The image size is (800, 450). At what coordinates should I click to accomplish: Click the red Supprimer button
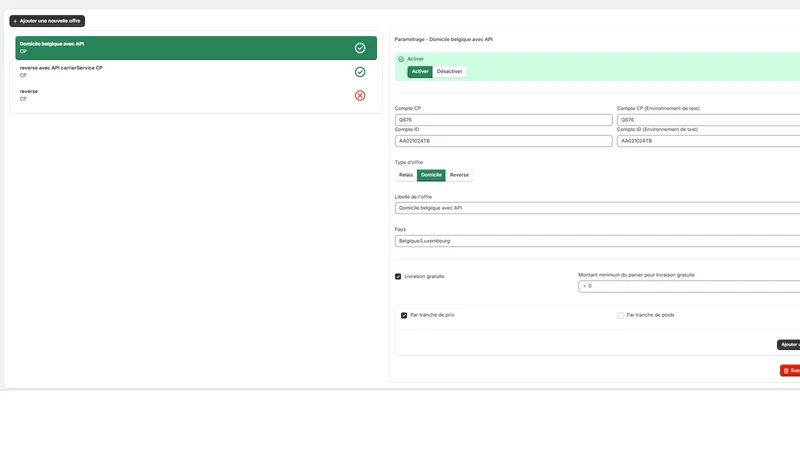point(790,370)
